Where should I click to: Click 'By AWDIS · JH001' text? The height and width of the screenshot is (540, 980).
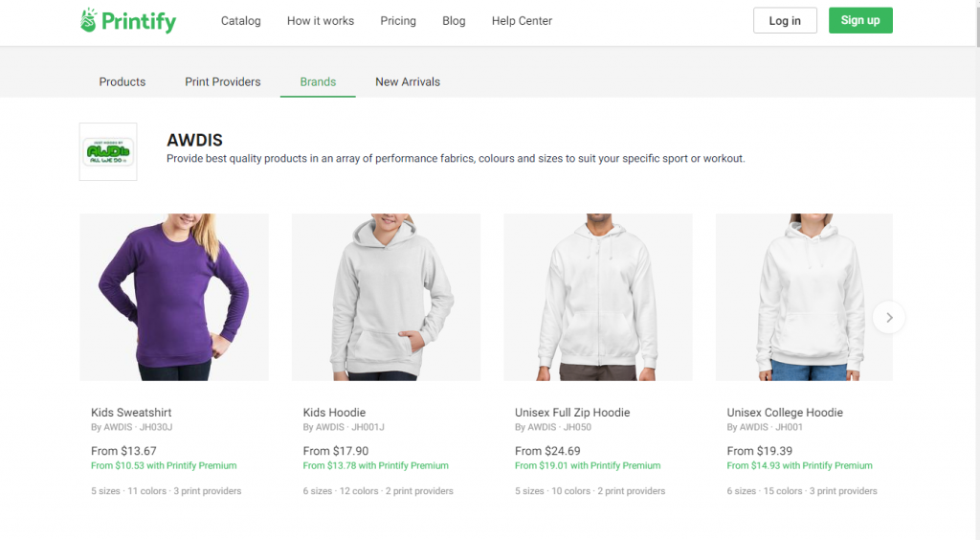point(765,427)
